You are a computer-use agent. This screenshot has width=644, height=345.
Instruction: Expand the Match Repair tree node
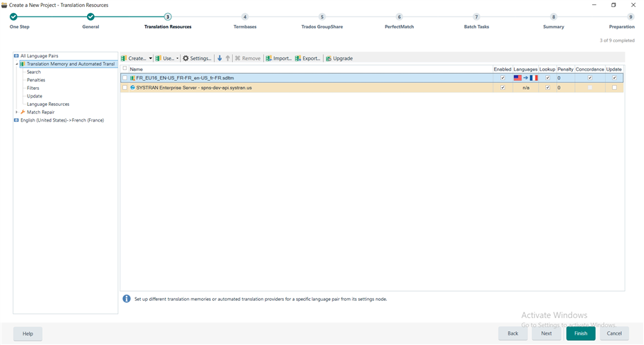17,112
